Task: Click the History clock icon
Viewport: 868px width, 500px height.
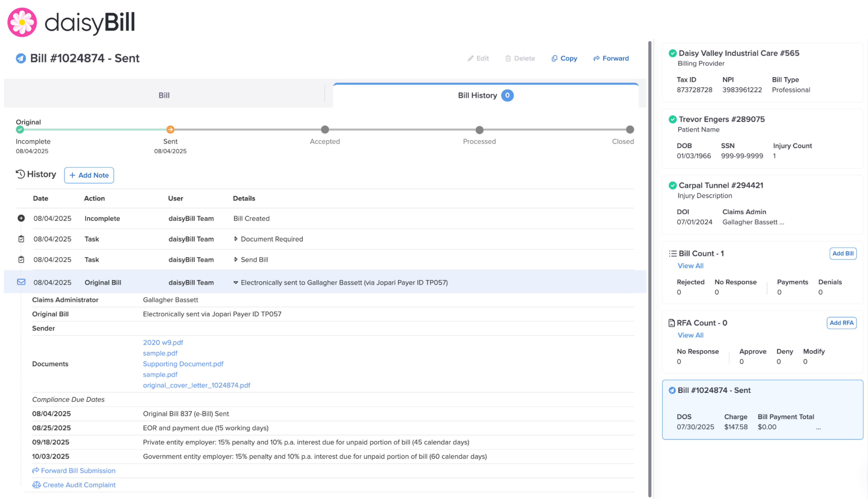Action: (20, 174)
